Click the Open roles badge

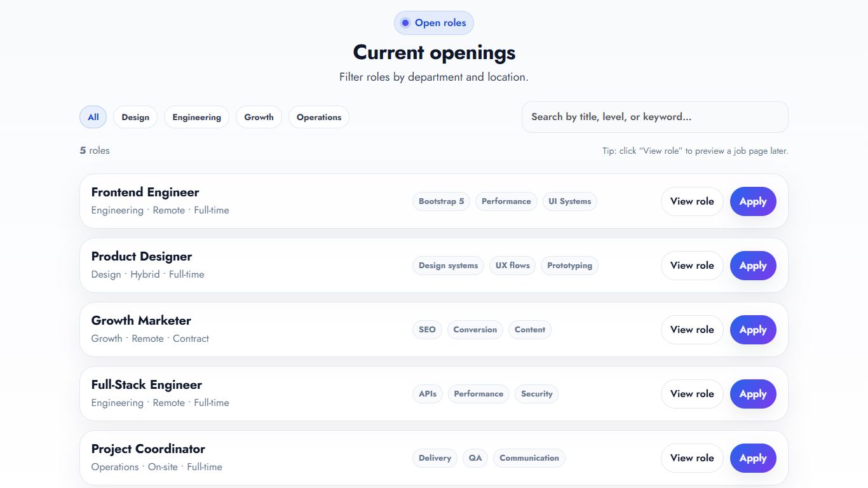coord(434,23)
